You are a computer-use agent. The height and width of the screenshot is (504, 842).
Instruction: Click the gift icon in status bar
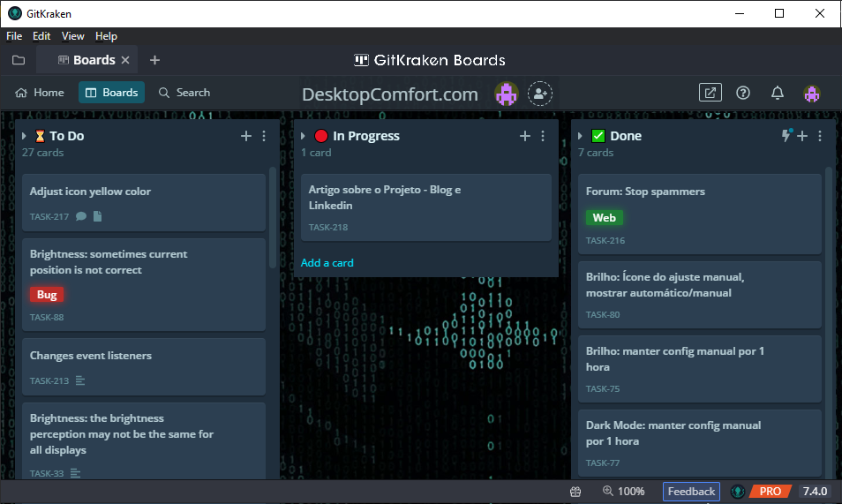(575, 491)
